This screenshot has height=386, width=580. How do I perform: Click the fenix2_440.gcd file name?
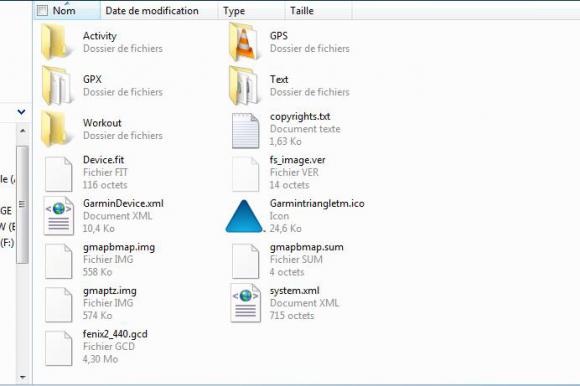point(115,334)
